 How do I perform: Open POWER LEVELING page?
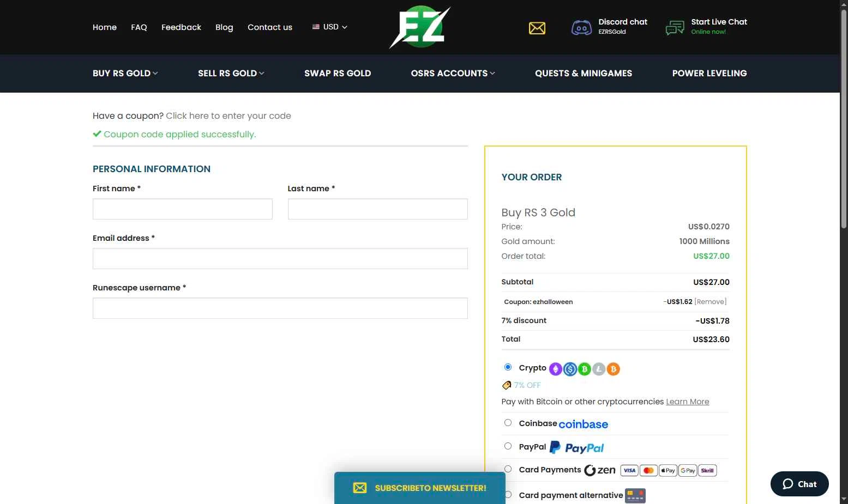[x=709, y=73]
